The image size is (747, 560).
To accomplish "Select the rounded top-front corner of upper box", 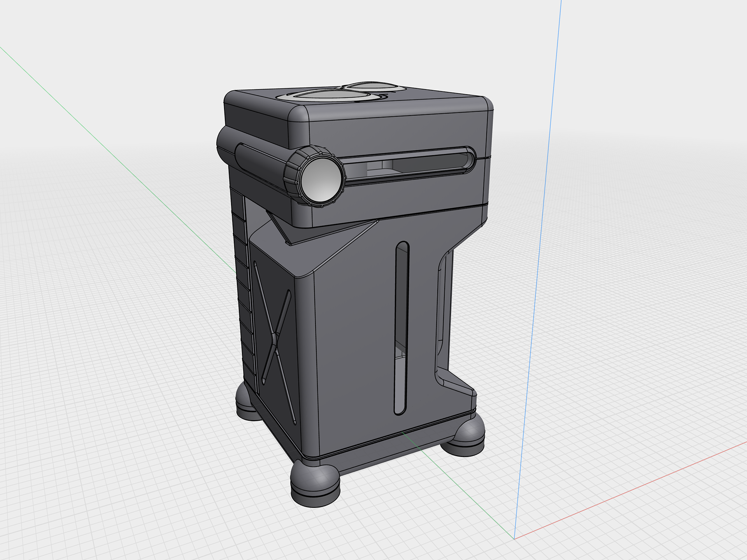I will [x=299, y=115].
